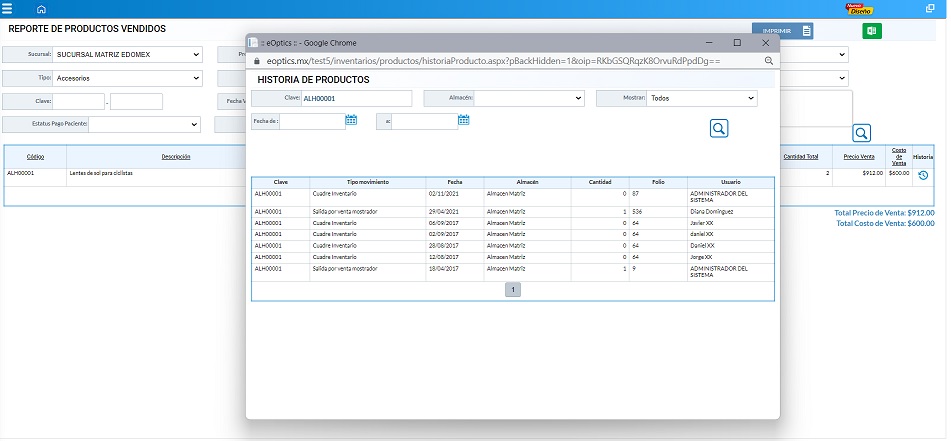Click the Folio column header
This screenshot has width=951, height=441.
(x=658, y=182)
